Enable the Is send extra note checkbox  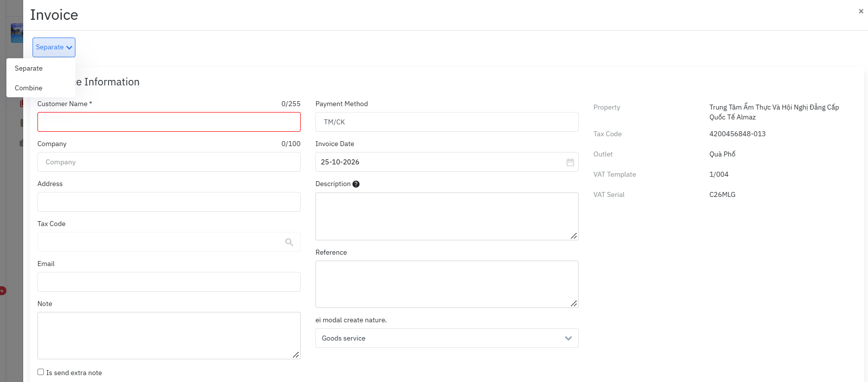pos(41,372)
